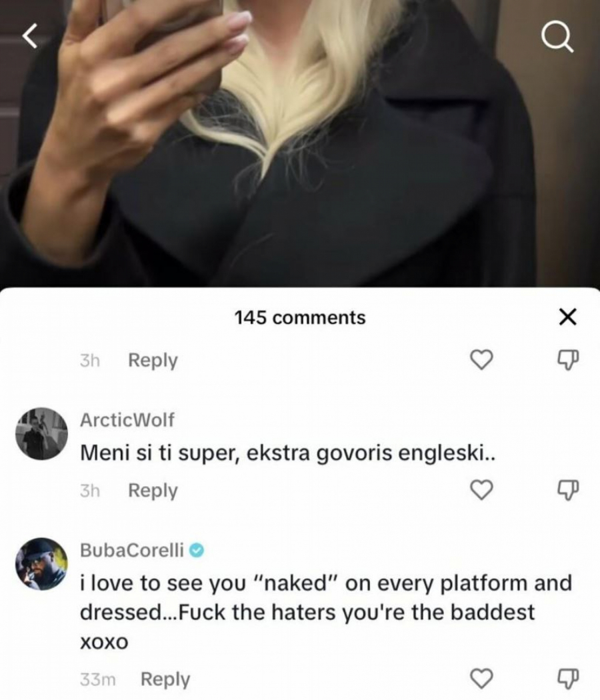Dislike ArcticWolf's comment
This screenshot has height=700, width=600.
(x=567, y=491)
